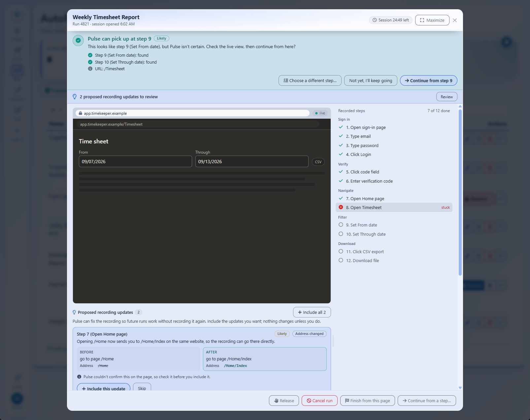This screenshot has height=420, width=530.
Task: Select step 8 Open Timesheet row
Action: (394, 207)
